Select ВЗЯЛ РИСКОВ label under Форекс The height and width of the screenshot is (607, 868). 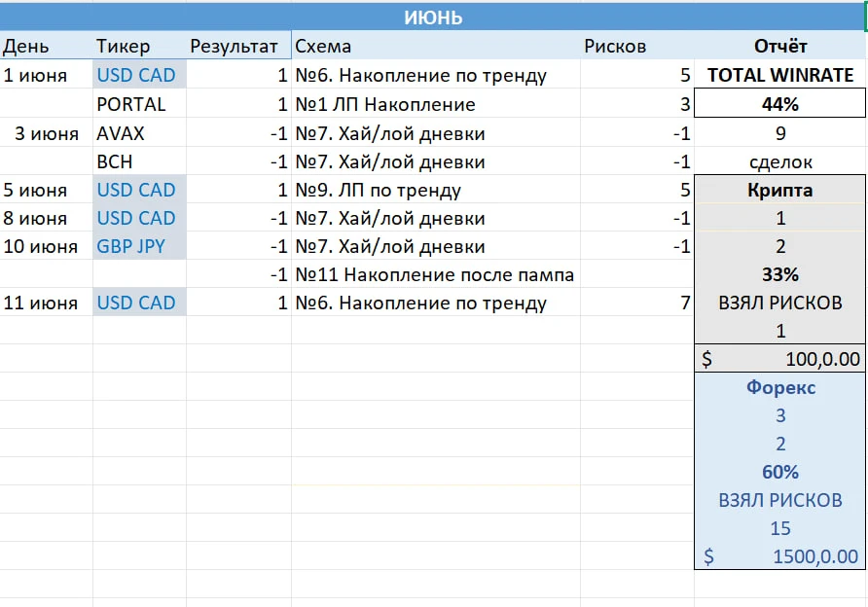tap(780, 500)
